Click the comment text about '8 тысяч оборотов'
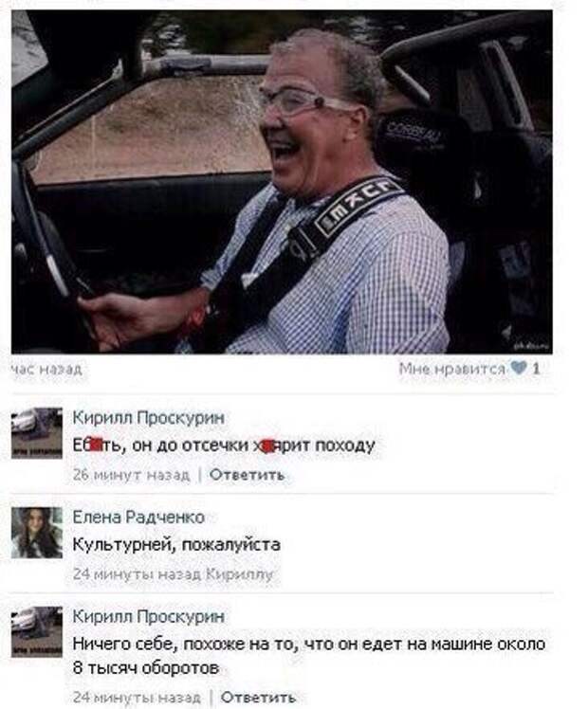This screenshot has height=709, width=588. pyautogui.click(x=309, y=656)
